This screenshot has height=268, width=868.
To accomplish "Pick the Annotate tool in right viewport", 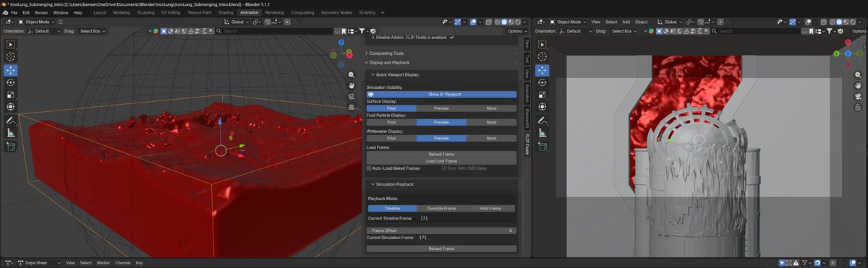I will click(x=542, y=121).
